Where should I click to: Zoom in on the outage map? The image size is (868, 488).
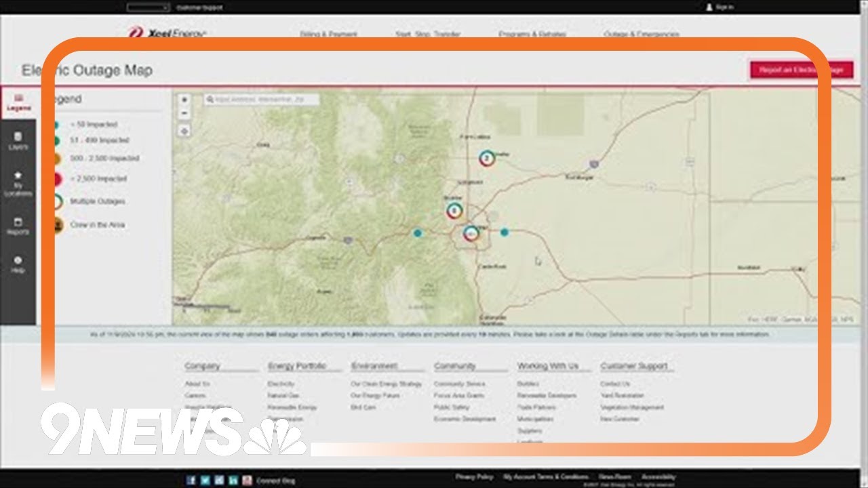[x=184, y=100]
